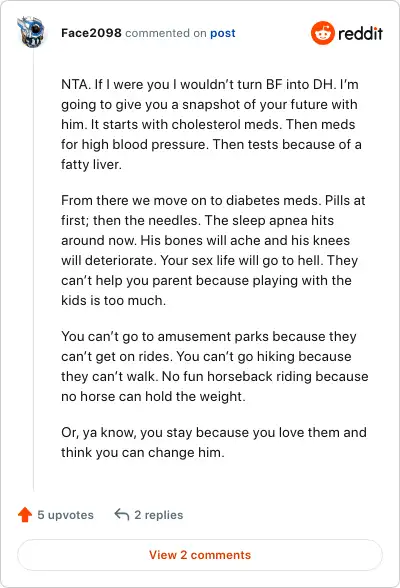400x588 pixels.
Task: Open the blue "post" link
Action: [223, 33]
